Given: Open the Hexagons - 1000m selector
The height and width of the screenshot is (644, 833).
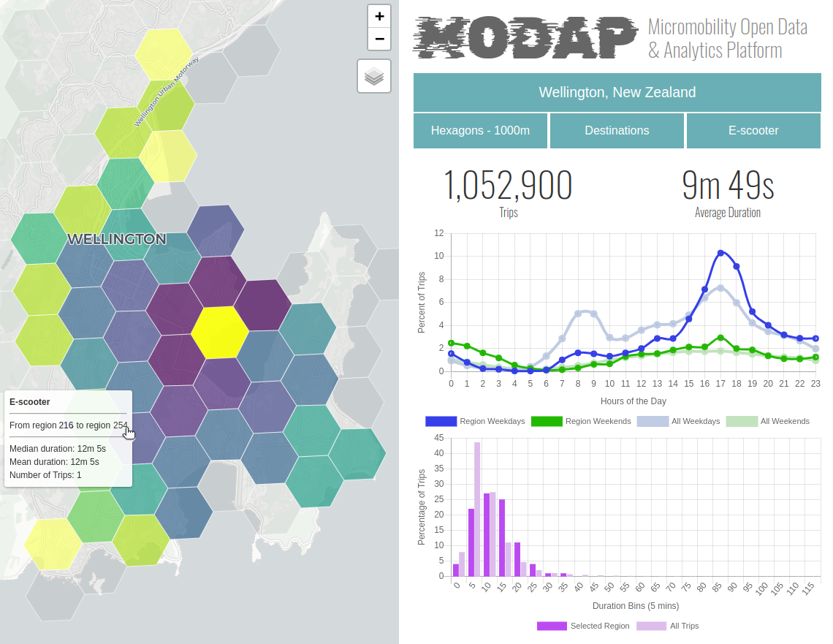Looking at the screenshot, I should tap(480, 131).
